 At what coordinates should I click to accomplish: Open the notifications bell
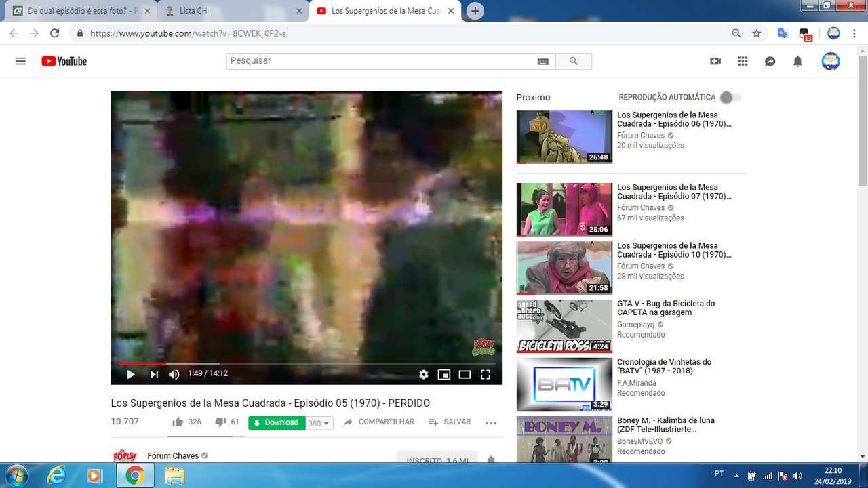point(798,61)
